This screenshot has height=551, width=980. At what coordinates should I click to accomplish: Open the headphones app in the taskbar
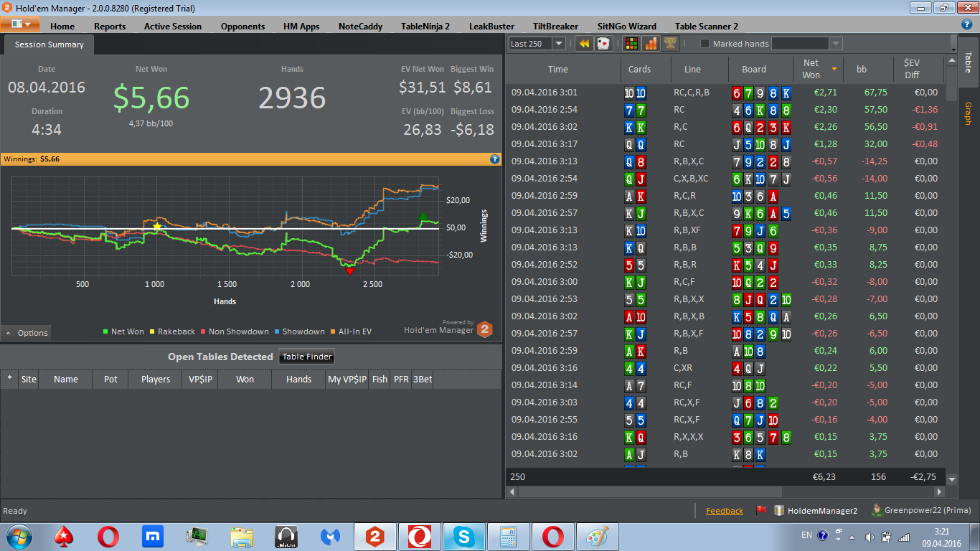(x=286, y=536)
